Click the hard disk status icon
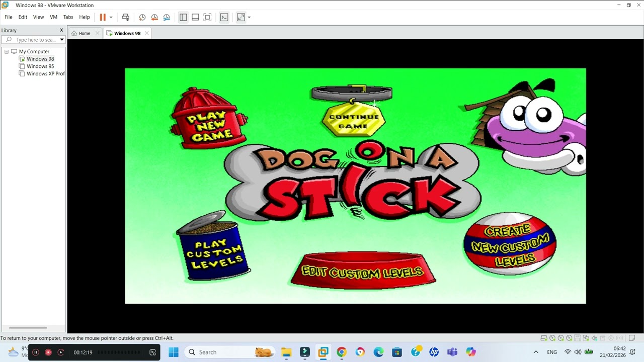Screen dimensions: 644x362 click(x=544, y=338)
